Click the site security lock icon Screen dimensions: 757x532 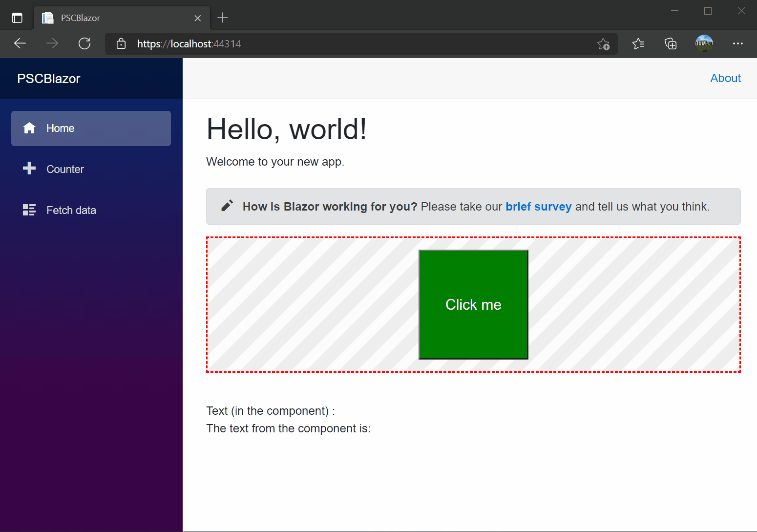coord(120,43)
